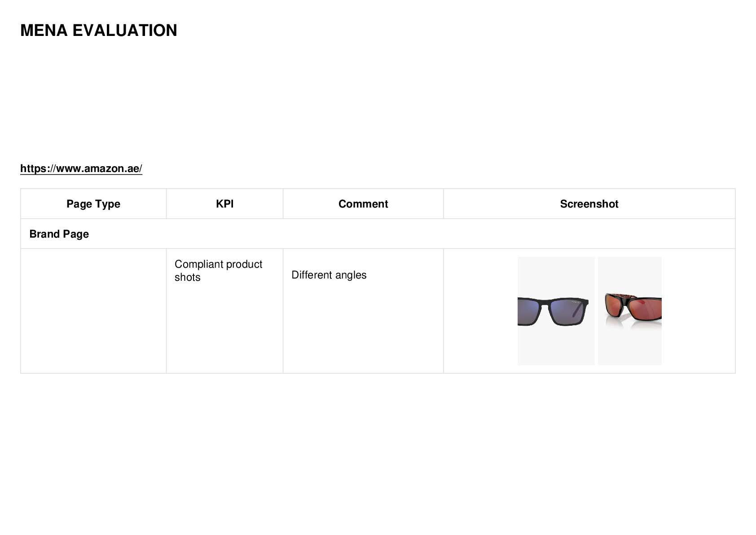
Task: Click the word Compliant in the KPI cell
Action: click(197, 264)
